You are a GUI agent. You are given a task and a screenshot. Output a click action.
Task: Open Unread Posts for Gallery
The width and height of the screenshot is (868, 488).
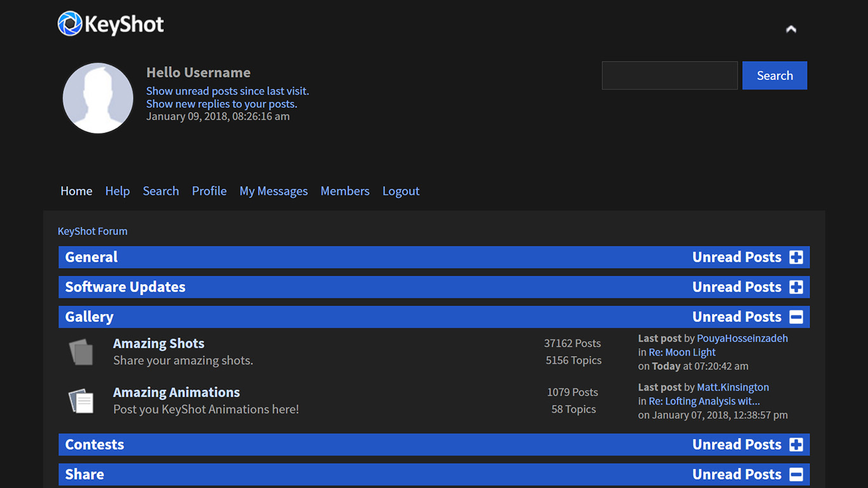pyautogui.click(x=737, y=317)
